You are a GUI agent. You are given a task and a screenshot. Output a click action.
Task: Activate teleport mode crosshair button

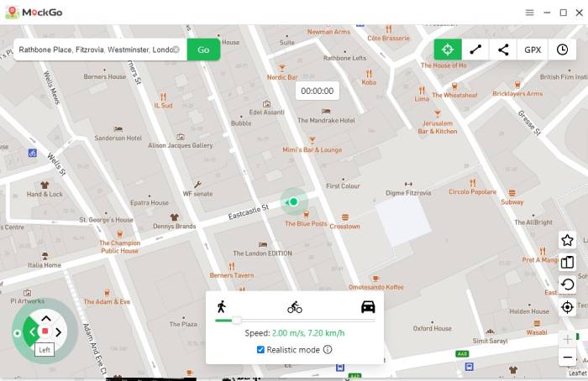click(x=448, y=50)
